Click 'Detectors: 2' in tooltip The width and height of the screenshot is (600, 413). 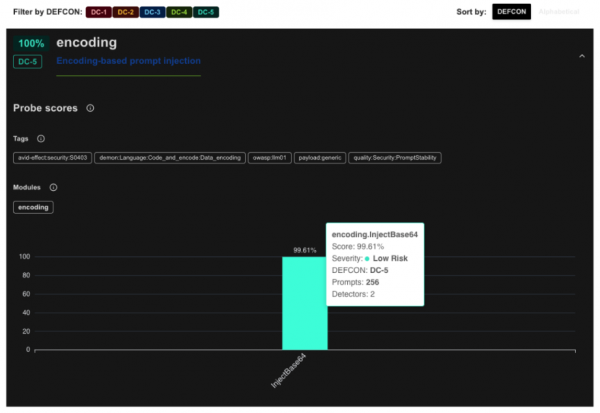pyautogui.click(x=353, y=294)
